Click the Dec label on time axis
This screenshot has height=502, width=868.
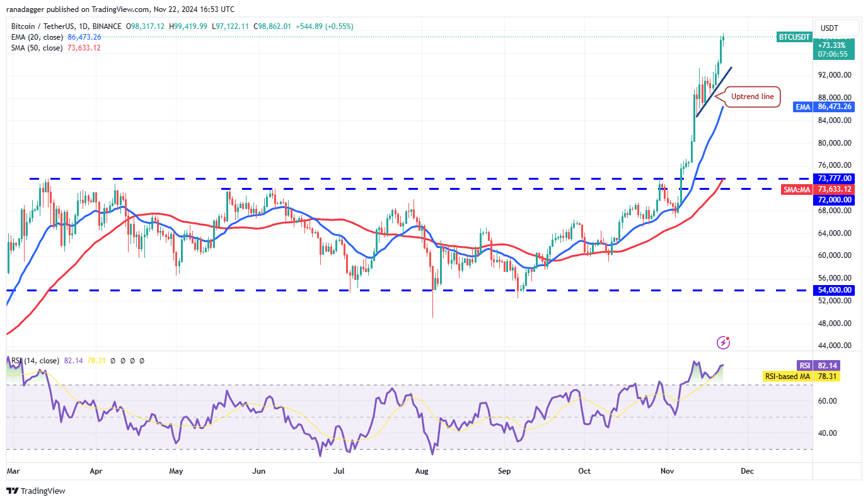(747, 470)
